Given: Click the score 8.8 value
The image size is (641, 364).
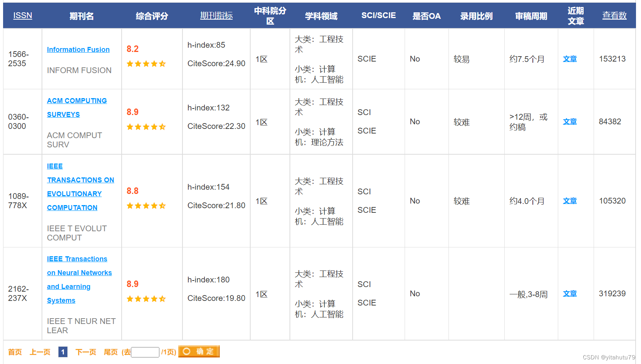Looking at the screenshot, I should 132,191.
